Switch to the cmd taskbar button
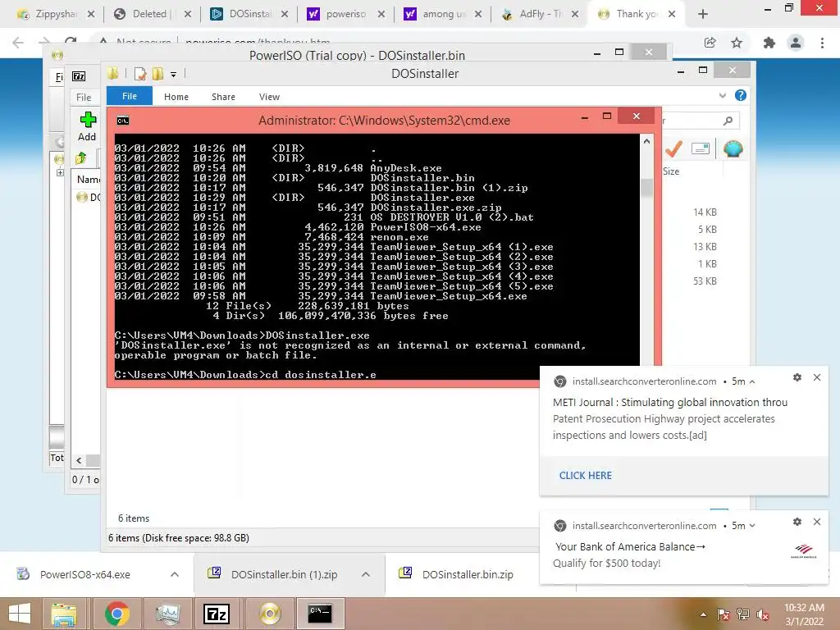Image resolution: width=840 pixels, height=630 pixels. 320,614
